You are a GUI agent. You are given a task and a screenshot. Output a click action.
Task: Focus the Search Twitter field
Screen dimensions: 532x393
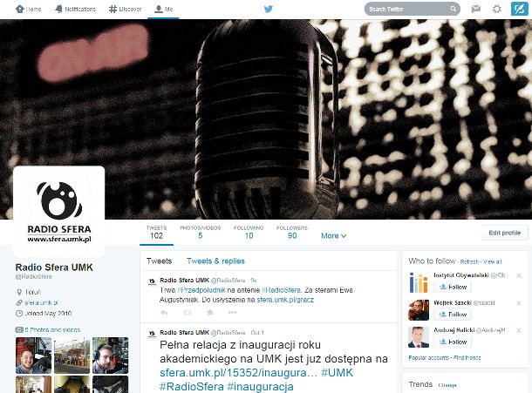[413, 10]
